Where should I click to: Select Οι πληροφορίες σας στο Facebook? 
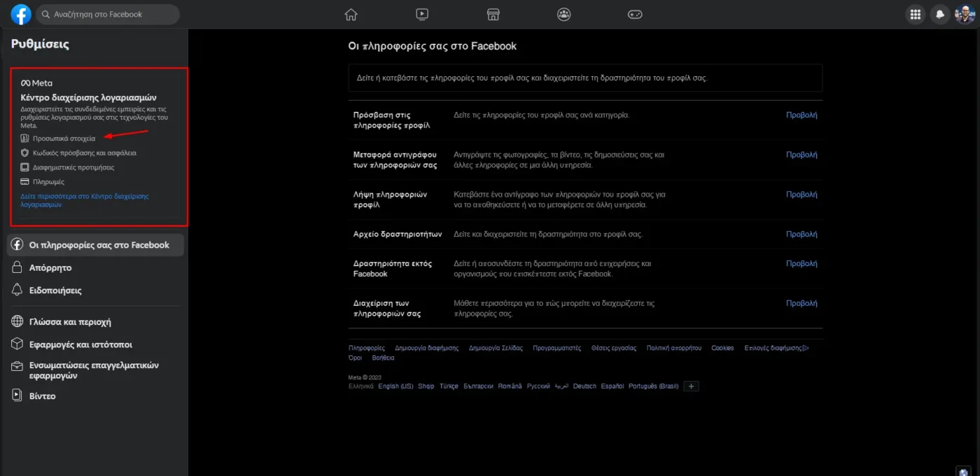(x=95, y=245)
